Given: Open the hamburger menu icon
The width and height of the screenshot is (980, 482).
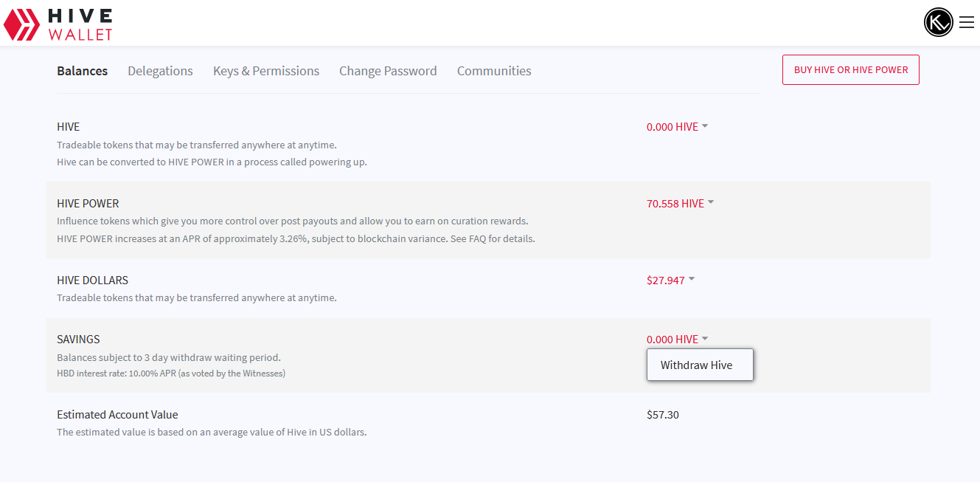Looking at the screenshot, I should pos(966,23).
